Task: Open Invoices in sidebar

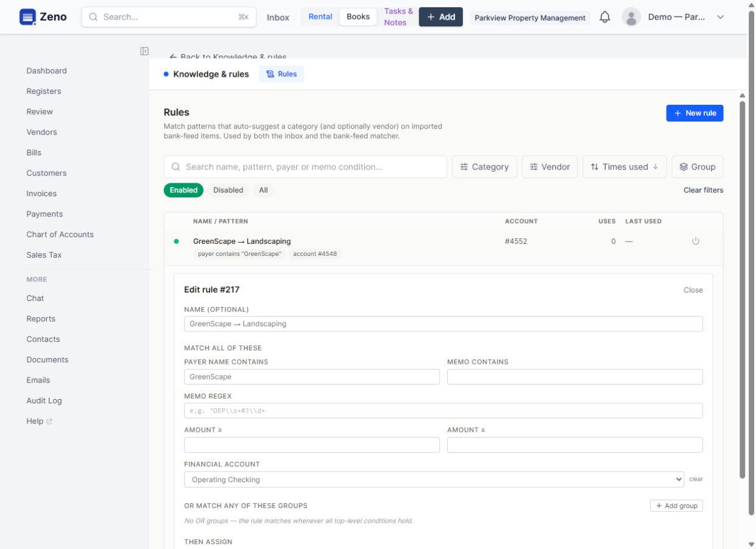Action: [x=41, y=193]
